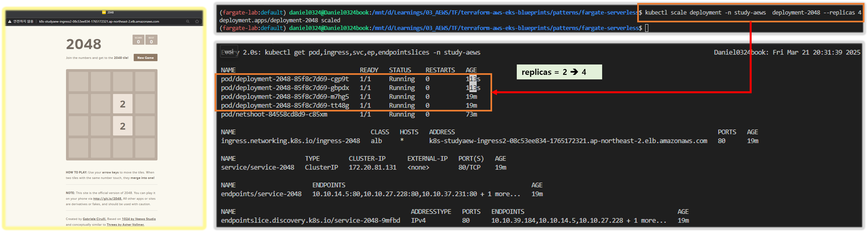Click the 2048 favicon on the browser tab
Screen dimensions: 868x232
click(104, 12)
